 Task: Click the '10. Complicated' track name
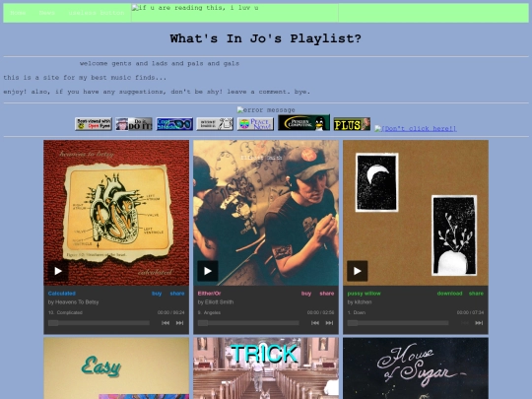coord(65,312)
